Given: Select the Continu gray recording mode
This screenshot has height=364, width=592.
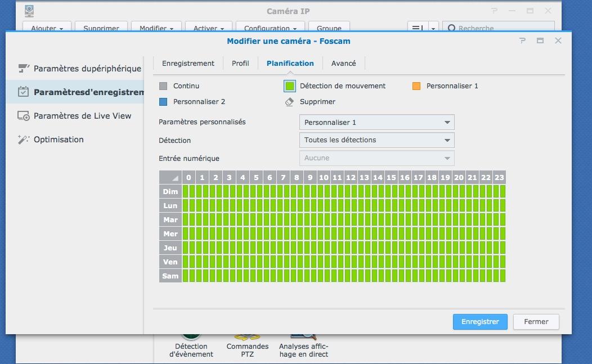Looking at the screenshot, I should point(163,86).
